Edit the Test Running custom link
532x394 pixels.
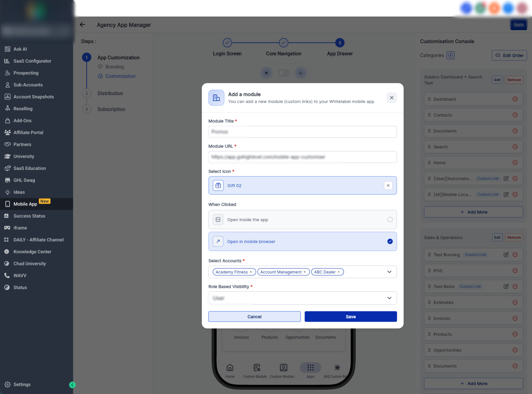506,255
